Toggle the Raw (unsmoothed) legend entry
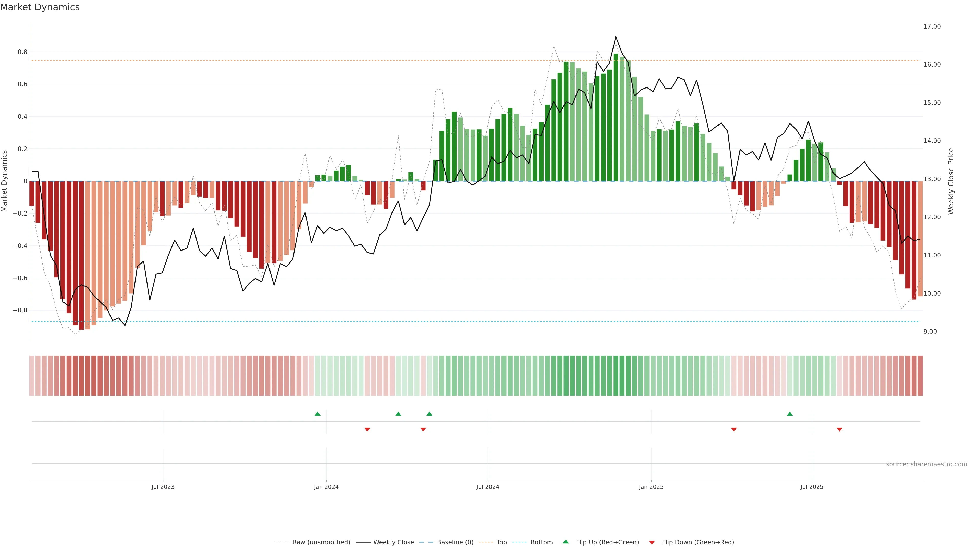The width and height of the screenshot is (980, 551). pyautogui.click(x=321, y=542)
